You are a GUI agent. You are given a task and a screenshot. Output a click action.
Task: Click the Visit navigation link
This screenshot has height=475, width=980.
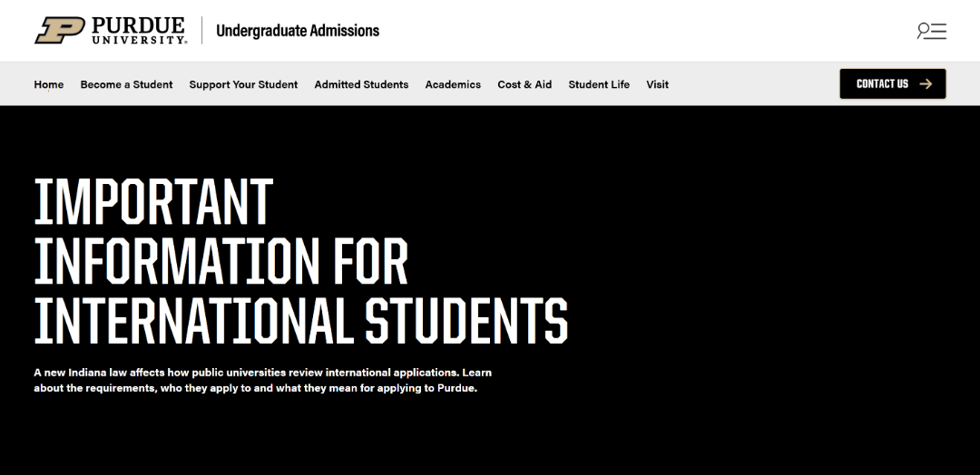coord(658,84)
